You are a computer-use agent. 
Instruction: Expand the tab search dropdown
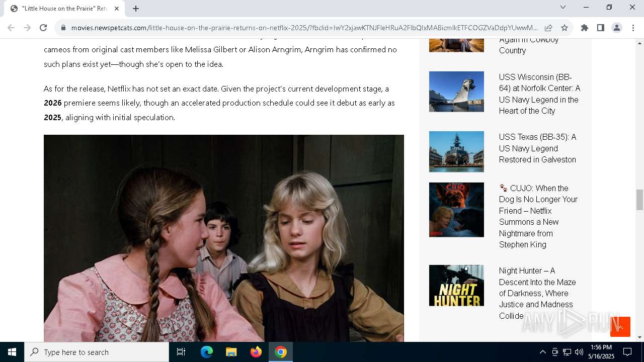[563, 7]
